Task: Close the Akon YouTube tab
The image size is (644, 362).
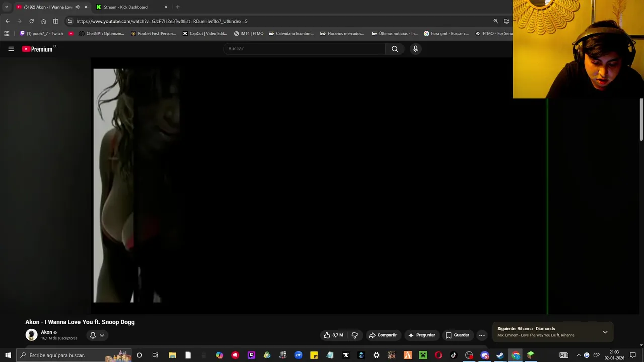Action: point(86,7)
